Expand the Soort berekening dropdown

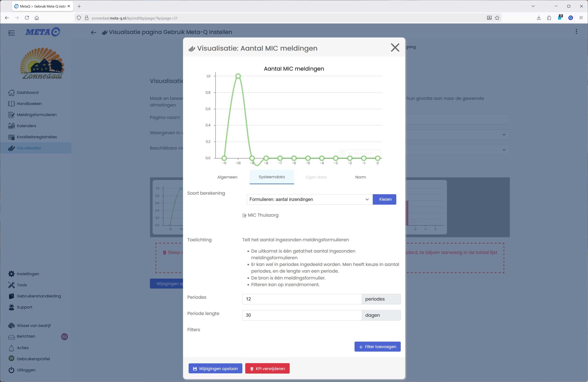[x=309, y=199]
